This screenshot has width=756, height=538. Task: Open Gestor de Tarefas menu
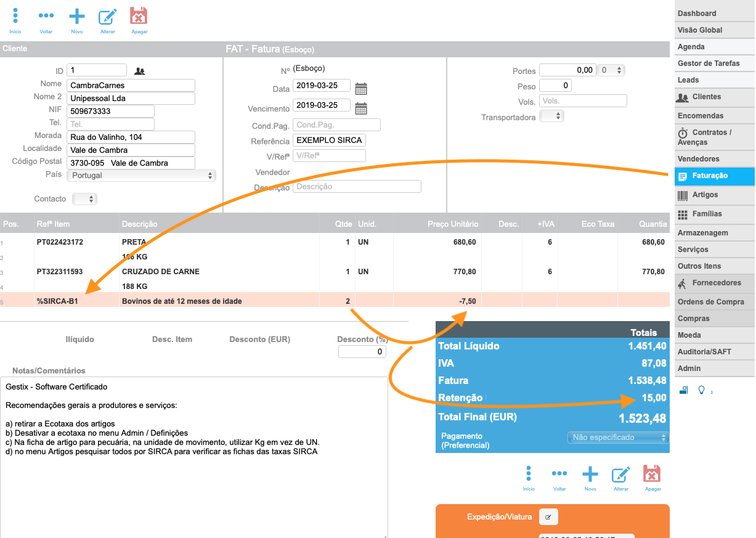click(x=714, y=63)
